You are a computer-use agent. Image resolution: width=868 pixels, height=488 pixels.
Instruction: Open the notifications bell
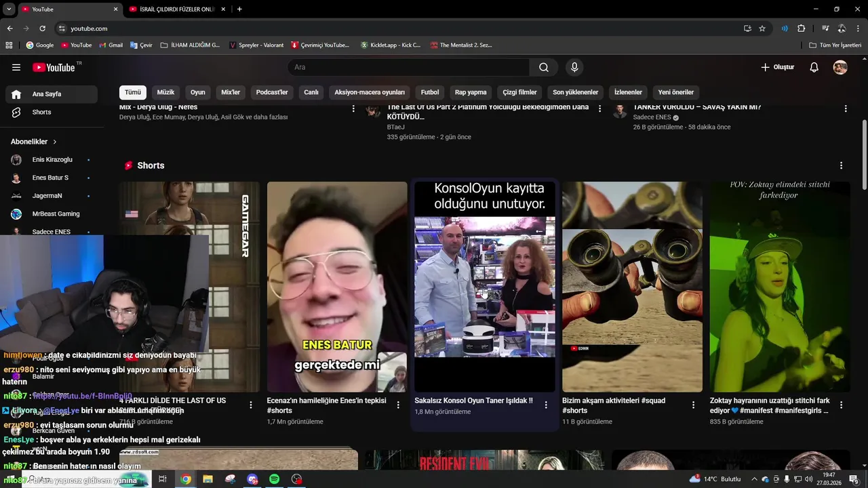coord(814,67)
